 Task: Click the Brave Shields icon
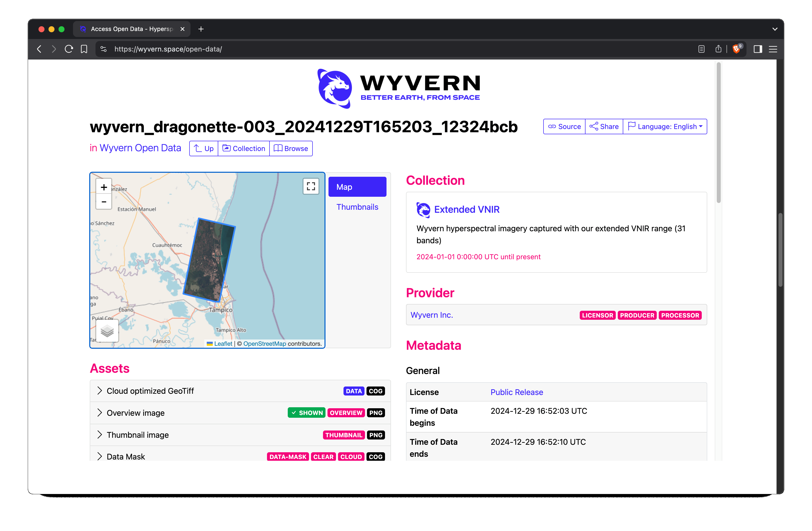click(736, 49)
